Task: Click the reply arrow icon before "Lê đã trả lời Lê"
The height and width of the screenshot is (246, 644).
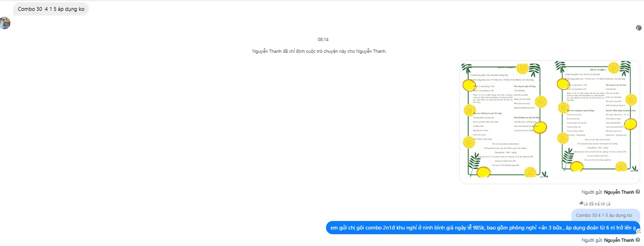Action: 581,204
